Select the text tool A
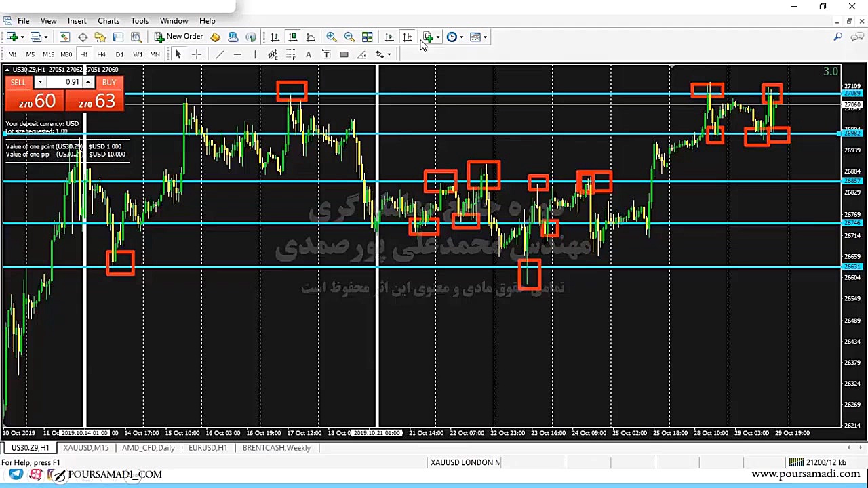This screenshot has height=488, width=868. pos(309,54)
